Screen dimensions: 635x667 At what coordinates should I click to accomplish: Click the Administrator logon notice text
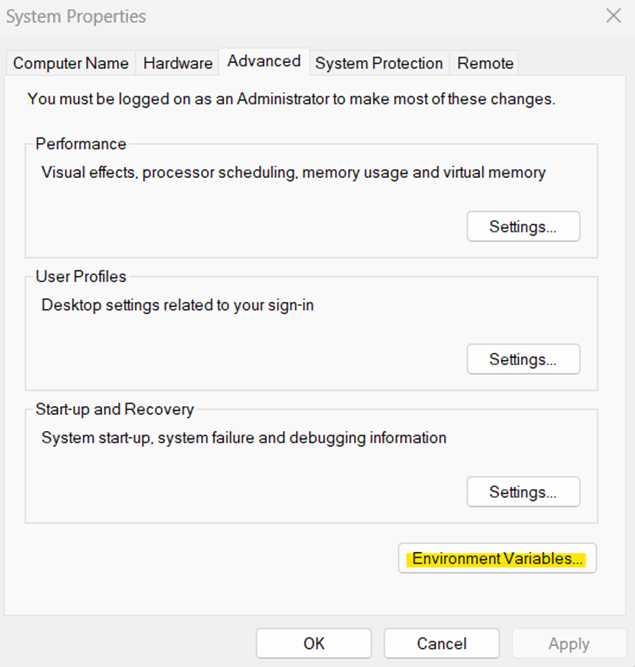[291, 99]
